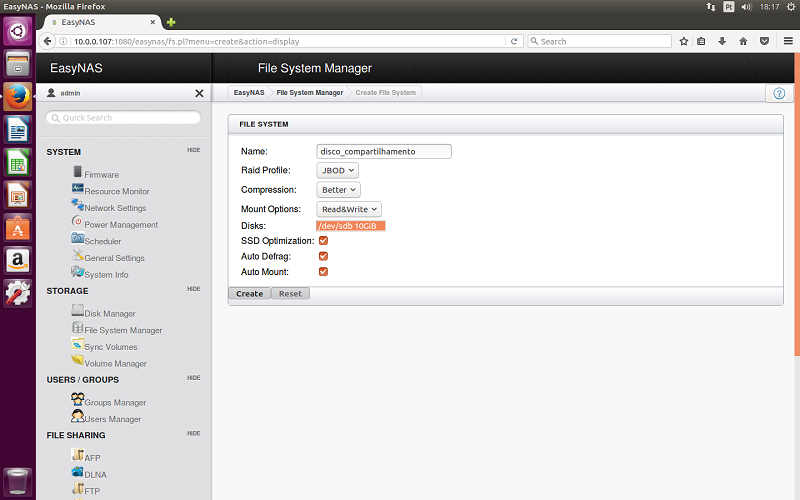Click the Firefox address bar
The width and height of the screenshot is (800, 500).
287,41
